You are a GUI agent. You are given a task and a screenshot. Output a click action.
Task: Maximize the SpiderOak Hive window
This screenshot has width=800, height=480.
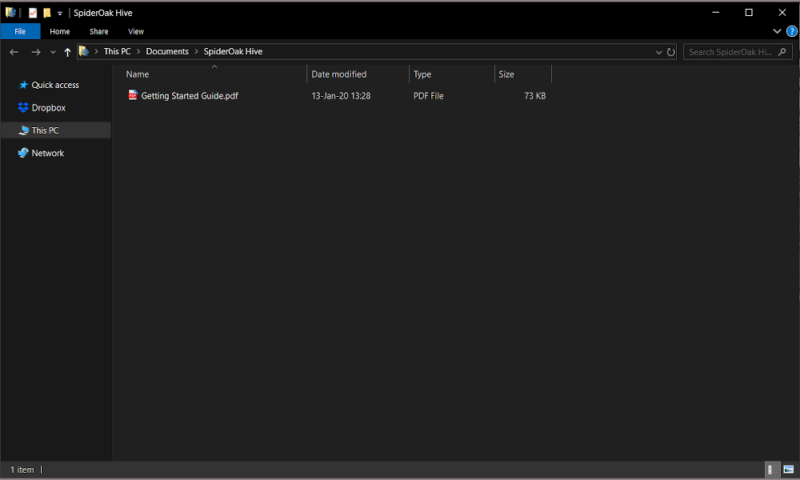(x=748, y=12)
